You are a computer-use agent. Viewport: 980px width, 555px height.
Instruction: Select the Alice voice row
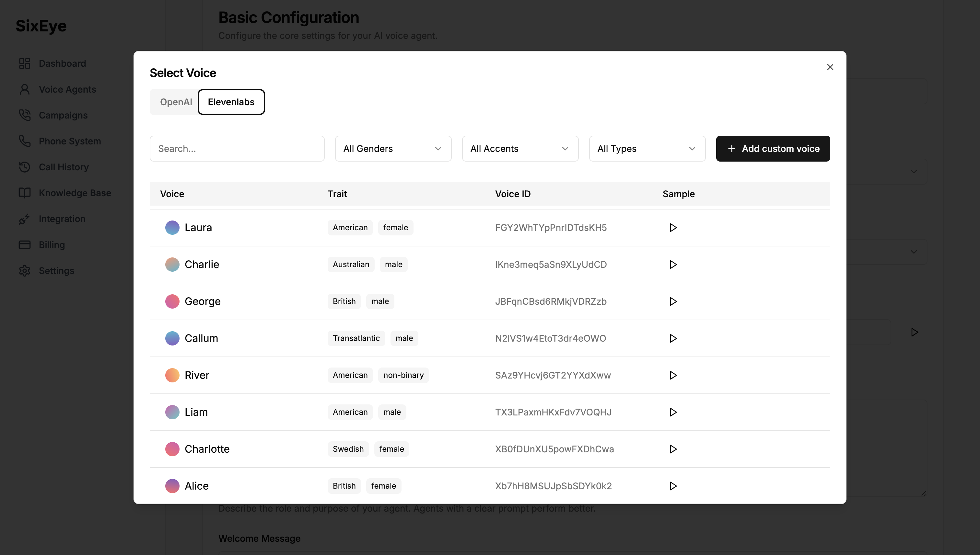point(197,486)
